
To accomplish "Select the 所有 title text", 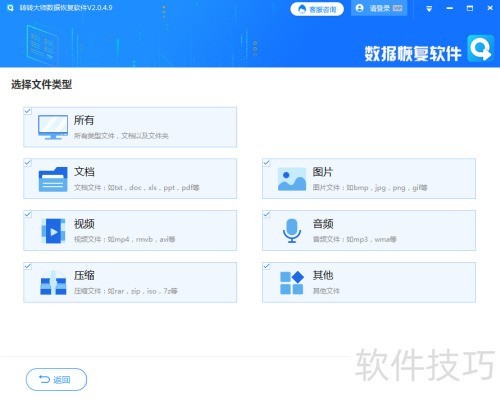I will click(84, 120).
